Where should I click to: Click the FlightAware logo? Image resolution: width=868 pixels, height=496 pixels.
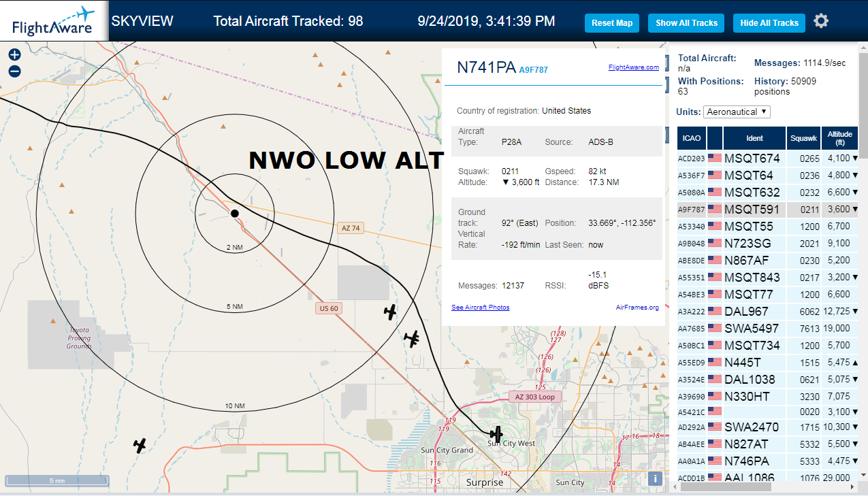pyautogui.click(x=53, y=20)
